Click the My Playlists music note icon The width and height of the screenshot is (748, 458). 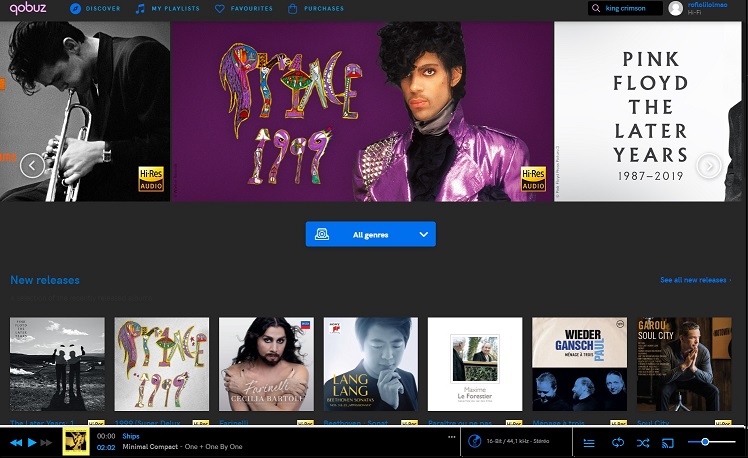140,9
